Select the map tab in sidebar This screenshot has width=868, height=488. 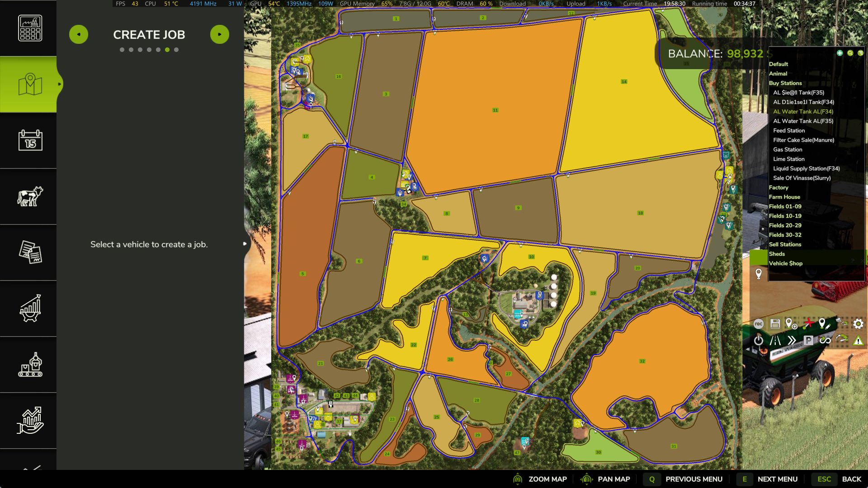[x=30, y=84]
